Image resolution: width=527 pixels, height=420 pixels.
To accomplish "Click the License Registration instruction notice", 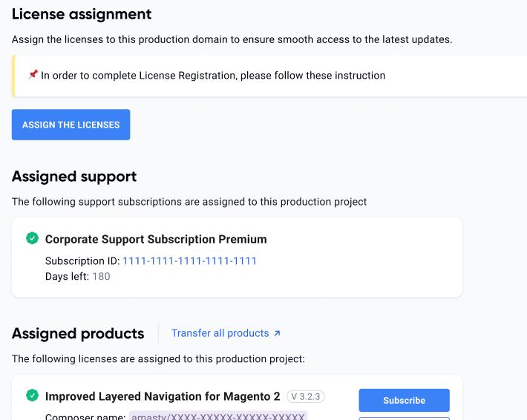I will pyautogui.click(x=213, y=76).
